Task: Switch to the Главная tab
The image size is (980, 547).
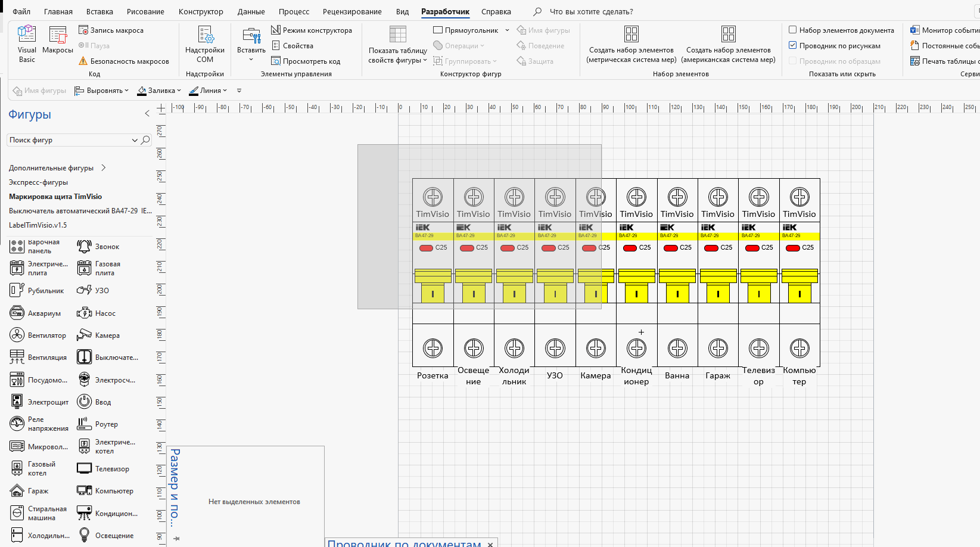Action: (58, 11)
